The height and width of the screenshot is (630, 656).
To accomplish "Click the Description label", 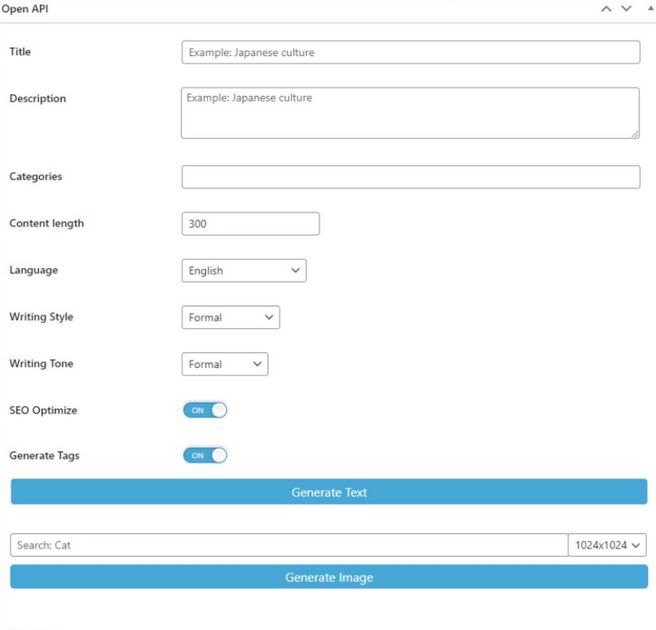I will pyautogui.click(x=38, y=98).
